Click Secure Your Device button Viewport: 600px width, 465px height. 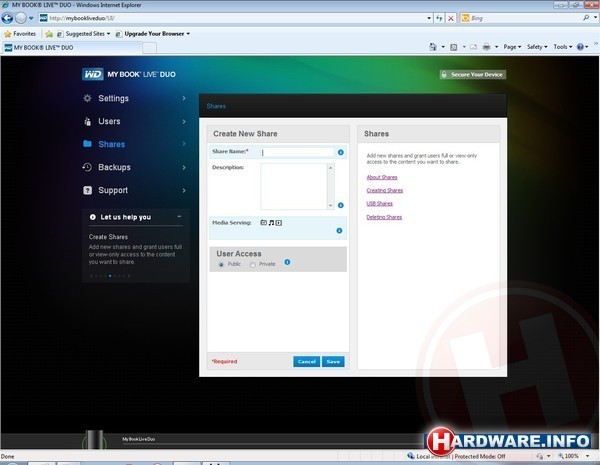pyautogui.click(x=473, y=75)
